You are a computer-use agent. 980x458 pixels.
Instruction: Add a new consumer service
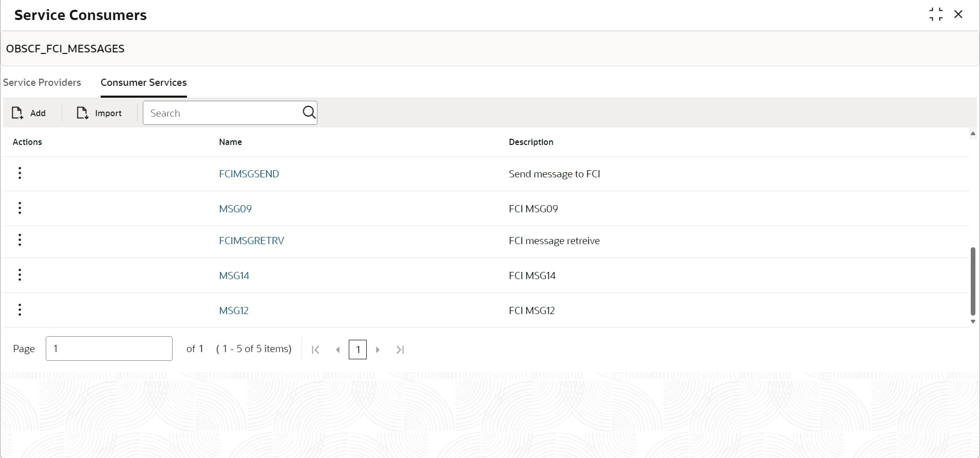[x=29, y=113]
